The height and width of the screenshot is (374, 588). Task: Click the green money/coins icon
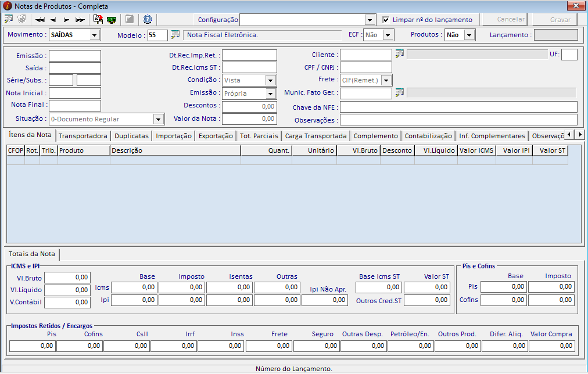pos(112,20)
